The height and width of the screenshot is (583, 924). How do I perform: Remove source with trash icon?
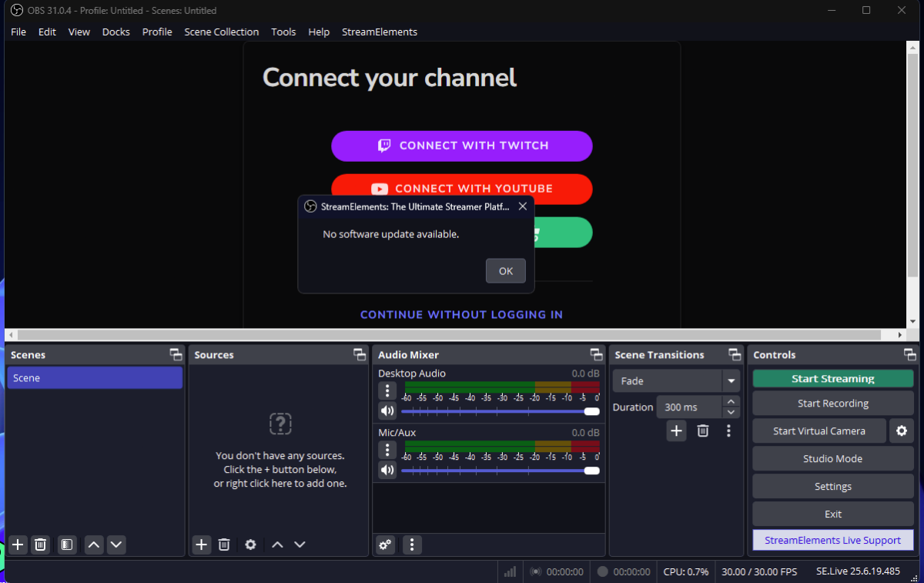[224, 544]
